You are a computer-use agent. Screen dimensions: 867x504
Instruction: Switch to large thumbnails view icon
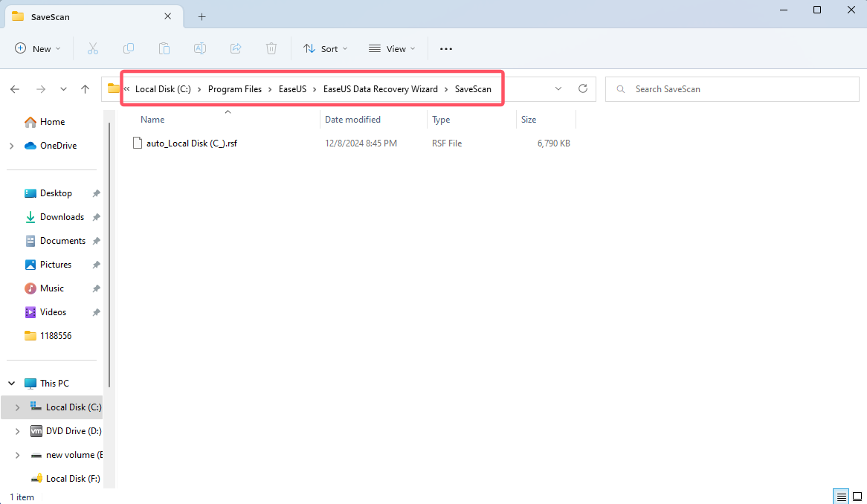(x=857, y=497)
